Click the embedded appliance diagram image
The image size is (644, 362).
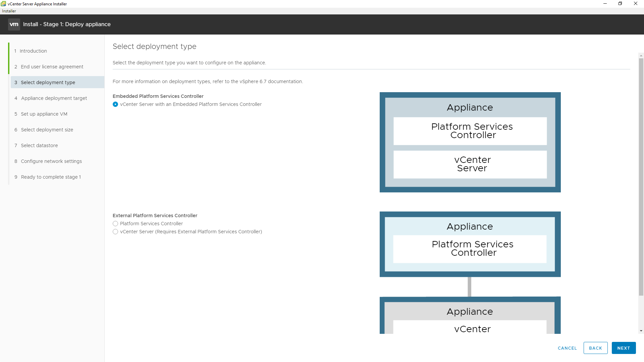[470, 142]
